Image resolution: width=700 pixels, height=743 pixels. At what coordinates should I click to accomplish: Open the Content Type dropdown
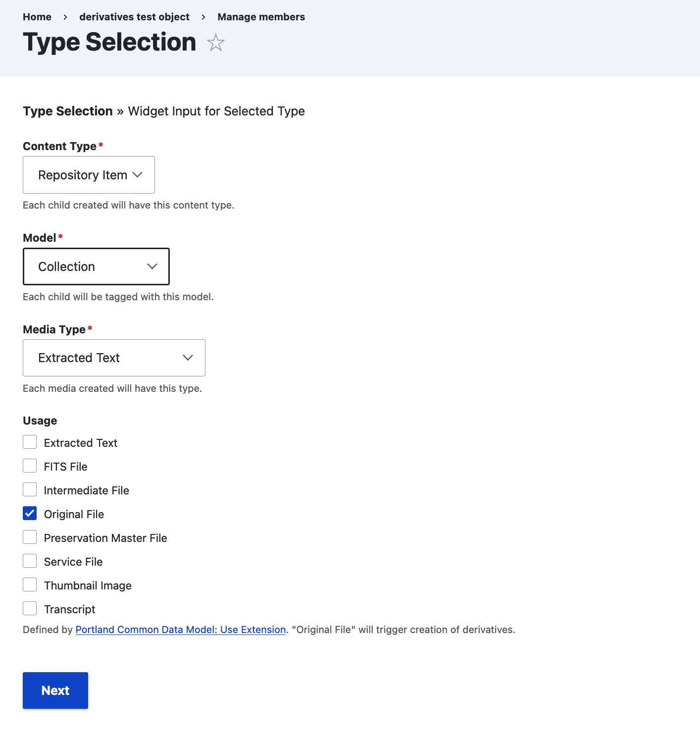pos(89,175)
